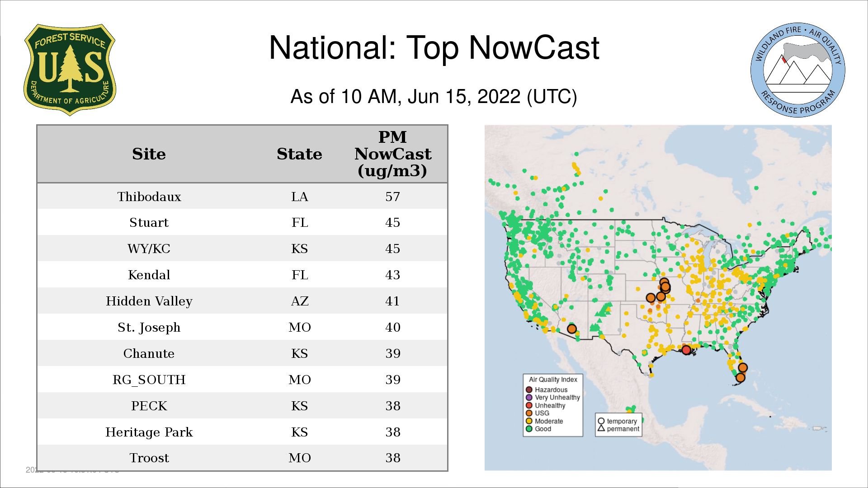Click the temporary circle symbol in legend
The height and width of the screenshot is (488, 868).
(601, 421)
